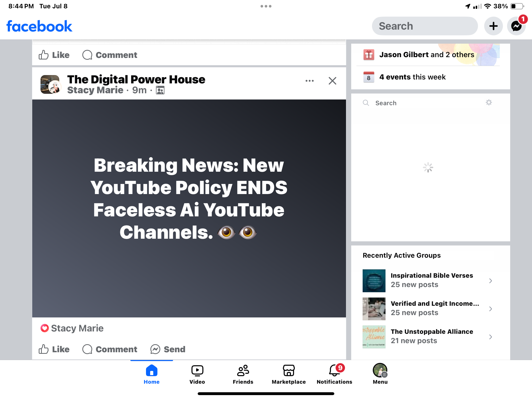Image resolution: width=532 pixels, height=399 pixels.
Task: Open contacts settings gear icon
Action: (489, 103)
